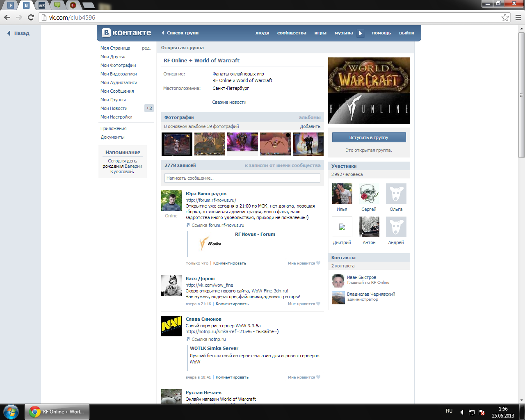This screenshot has height=420, width=525.
Task: Click the RF online logo in the link preview
Action: 210,244
